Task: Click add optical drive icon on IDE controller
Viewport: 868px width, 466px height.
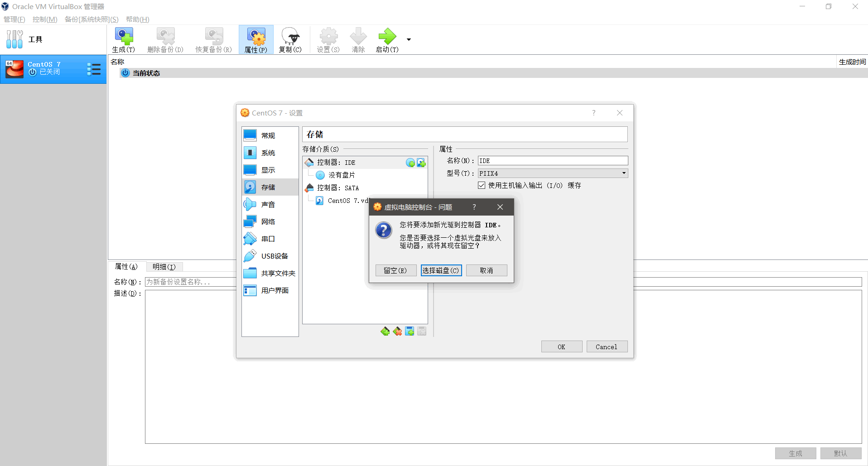Action: click(410, 163)
